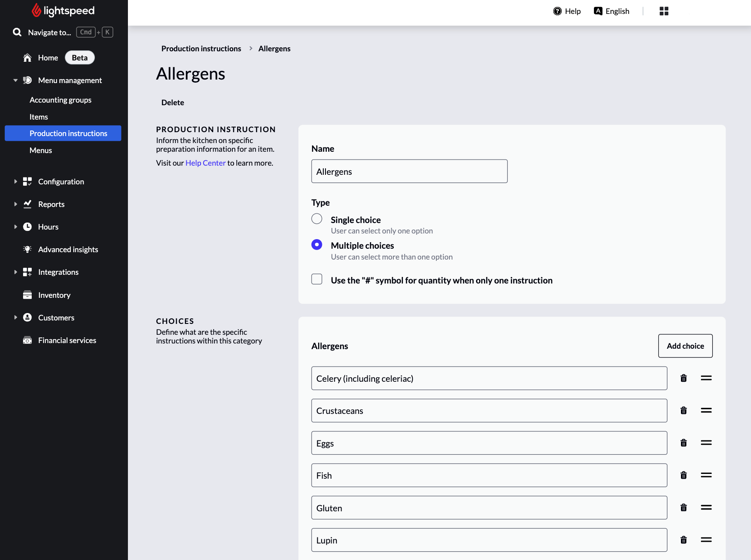Click inside the Name input field
The height and width of the screenshot is (560, 751).
tap(409, 171)
